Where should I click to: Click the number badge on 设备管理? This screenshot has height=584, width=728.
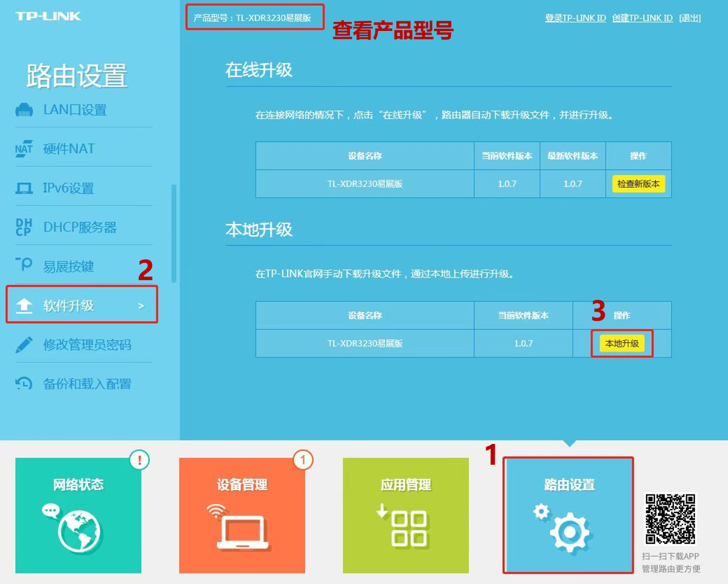pyautogui.click(x=303, y=460)
